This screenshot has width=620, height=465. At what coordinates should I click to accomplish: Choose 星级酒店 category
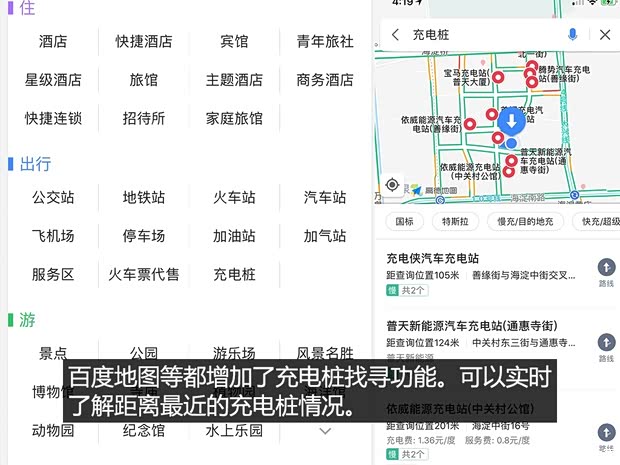pyautogui.click(x=53, y=80)
